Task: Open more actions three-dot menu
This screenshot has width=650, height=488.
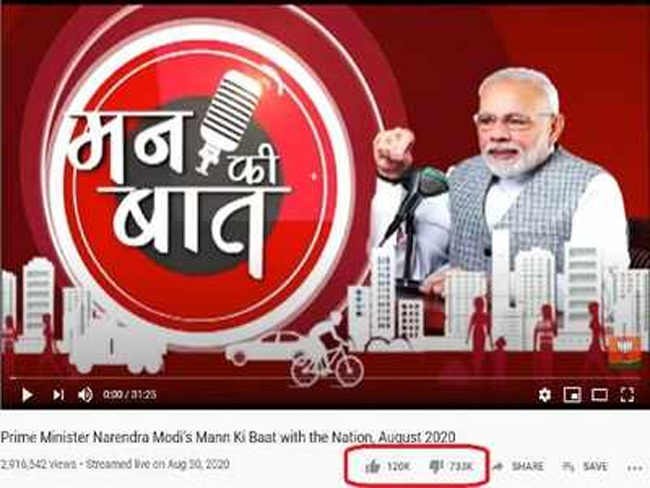Action: click(x=635, y=468)
